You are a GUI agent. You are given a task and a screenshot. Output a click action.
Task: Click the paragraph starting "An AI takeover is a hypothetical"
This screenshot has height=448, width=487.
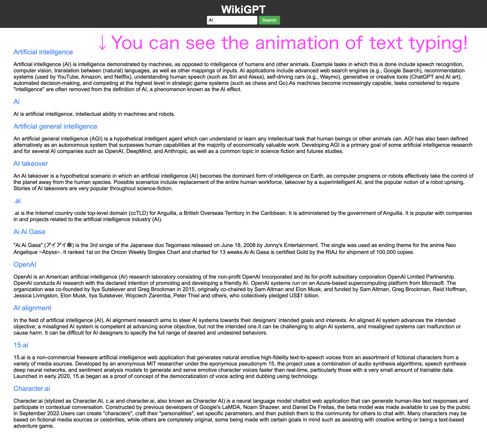pos(243,182)
